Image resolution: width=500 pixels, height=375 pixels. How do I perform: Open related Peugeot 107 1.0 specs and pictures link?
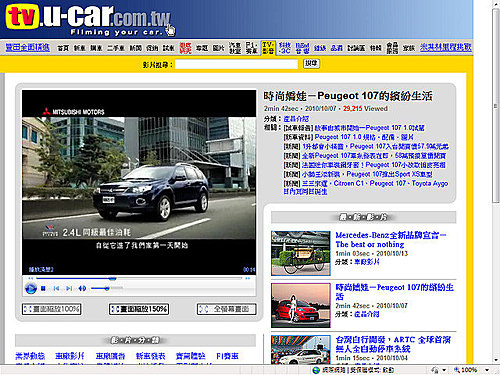[x=364, y=137]
